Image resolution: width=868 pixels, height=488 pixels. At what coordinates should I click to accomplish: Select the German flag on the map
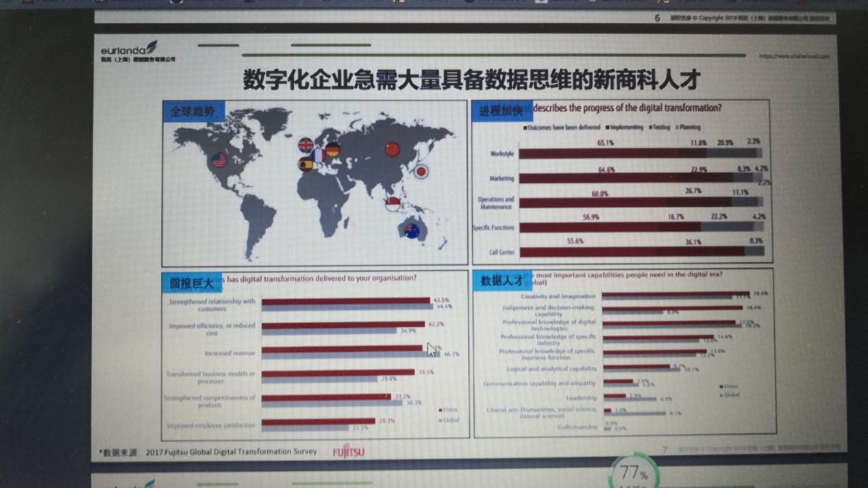coord(332,149)
